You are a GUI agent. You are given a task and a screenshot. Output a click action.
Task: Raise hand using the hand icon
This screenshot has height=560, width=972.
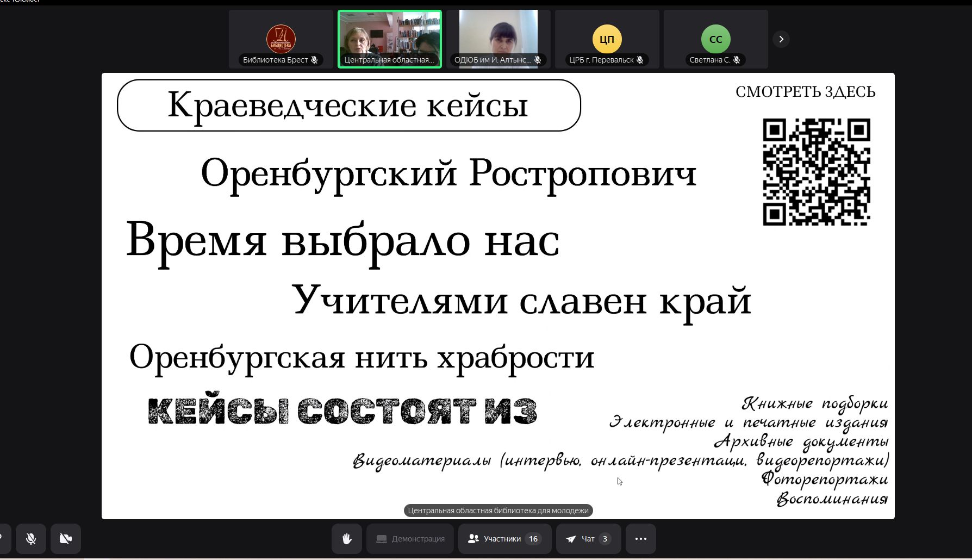tap(347, 539)
